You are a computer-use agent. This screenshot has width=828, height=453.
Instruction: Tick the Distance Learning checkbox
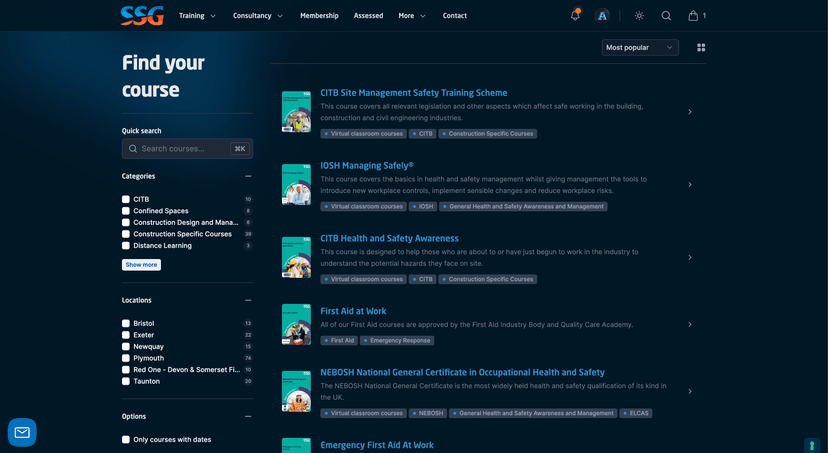(126, 246)
